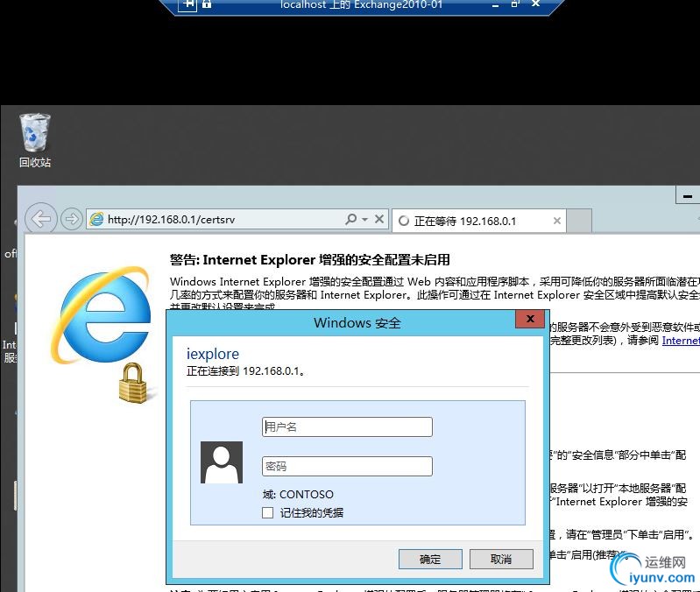Restore the Exchange2010-01 VM window

pos(515,4)
